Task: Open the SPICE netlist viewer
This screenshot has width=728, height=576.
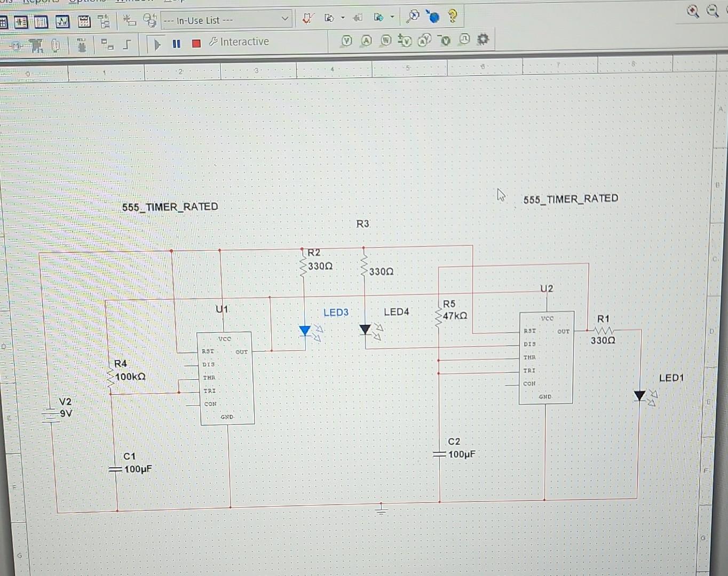Action: (x=21, y=22)
